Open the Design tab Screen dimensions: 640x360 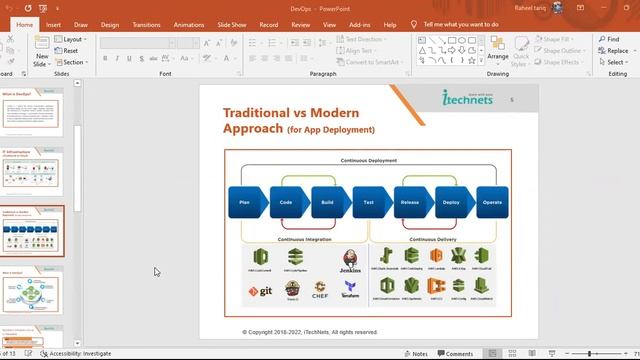tap(110, 25)
